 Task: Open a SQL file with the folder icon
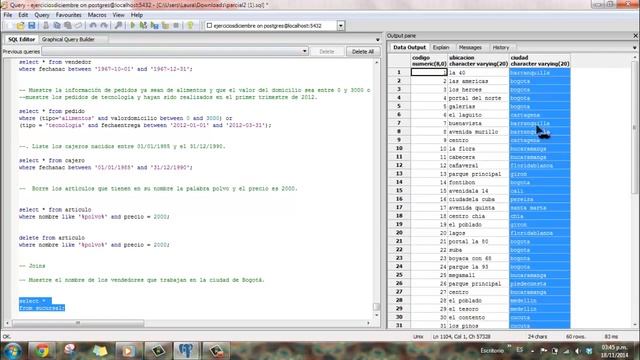(x=20, y=25)
